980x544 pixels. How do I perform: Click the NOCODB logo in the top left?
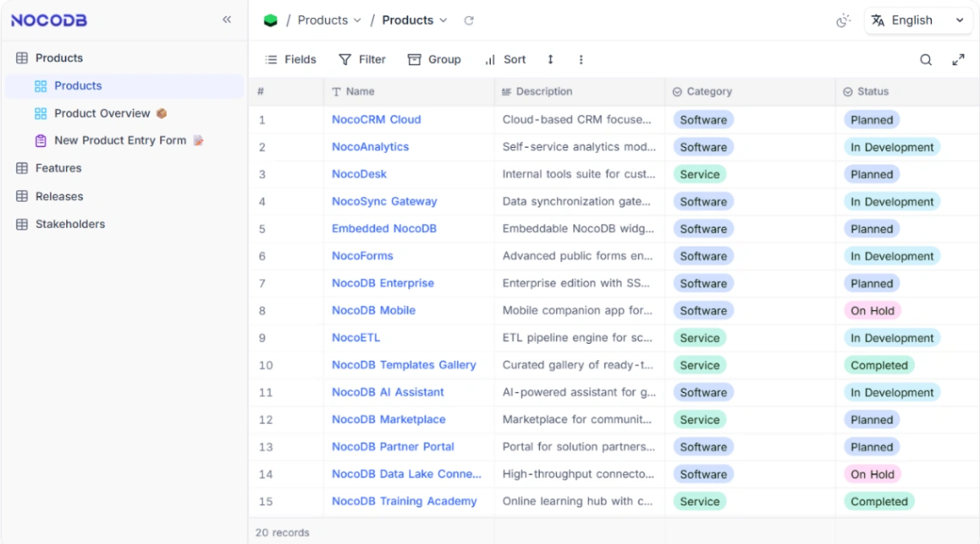pyautogui.click(x=47, y=19)
